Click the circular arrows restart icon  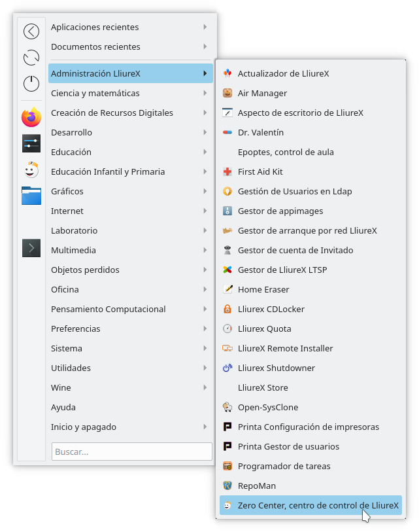point(31,58)
